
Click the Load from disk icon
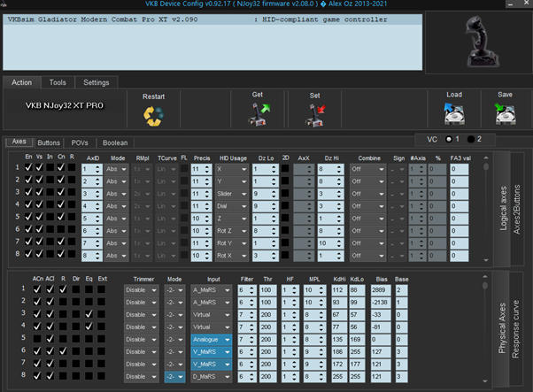455,114
